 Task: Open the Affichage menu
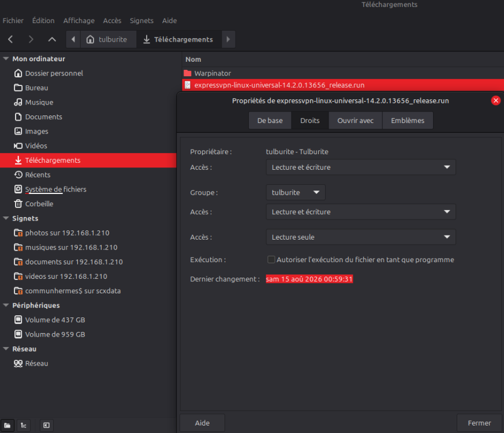pos(79,21)
